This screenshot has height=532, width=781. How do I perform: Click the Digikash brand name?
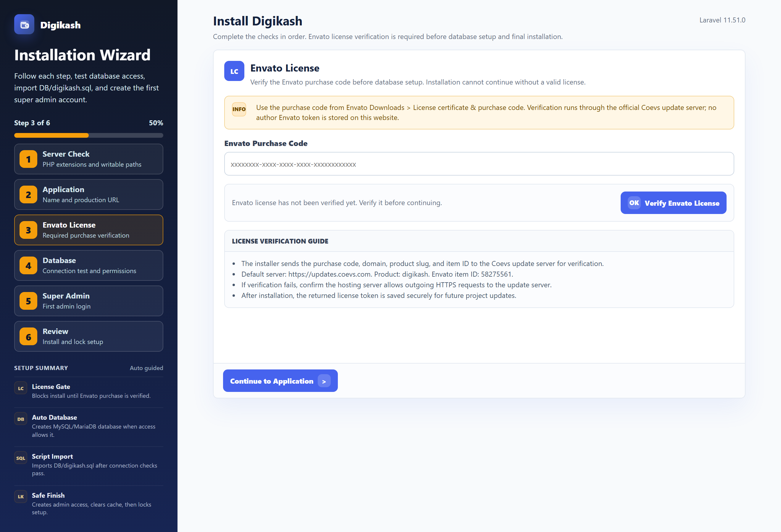pyautogui.click(x=60, y=25)
